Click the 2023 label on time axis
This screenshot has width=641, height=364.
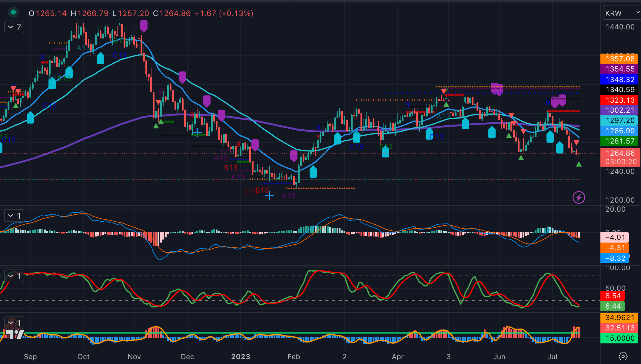click(241, 356)
